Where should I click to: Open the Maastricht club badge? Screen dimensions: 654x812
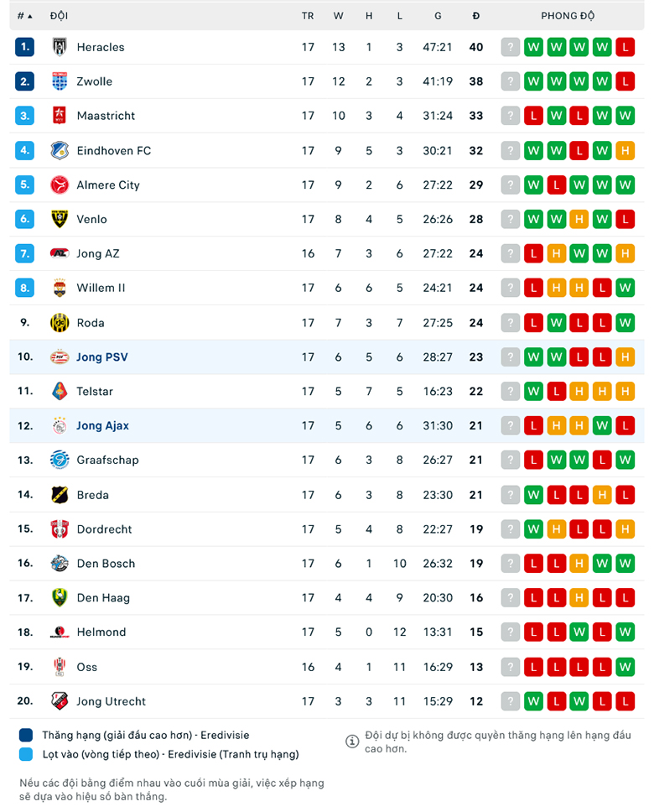coord(60,116)
